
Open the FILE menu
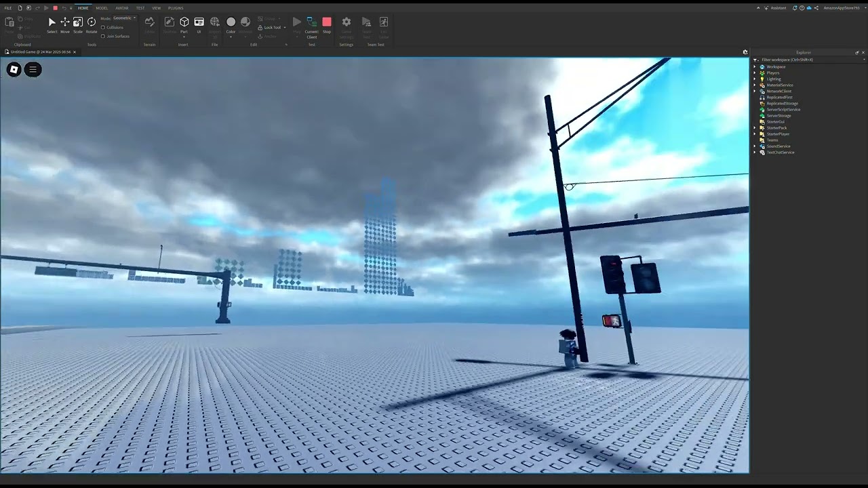[8, 8]
